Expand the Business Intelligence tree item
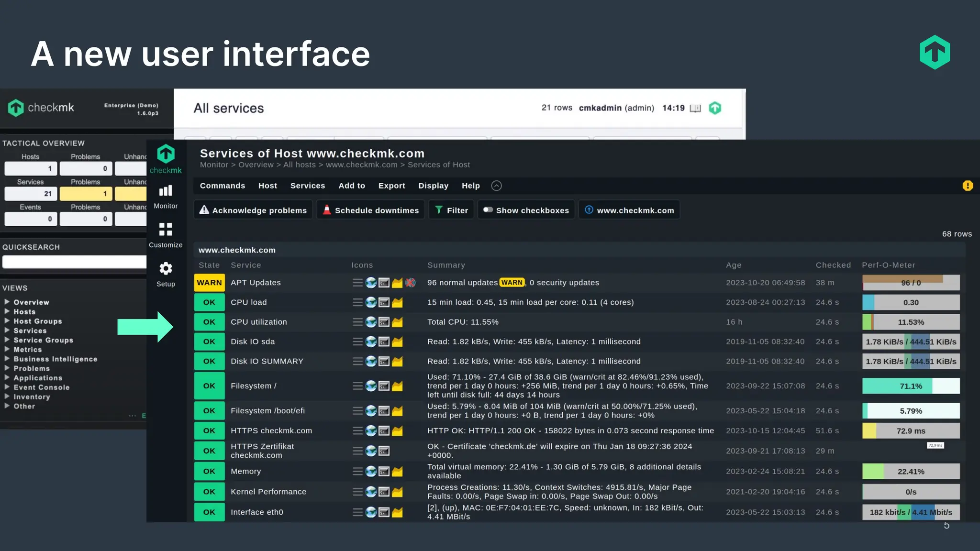This screenshot has width=980, height=551. tap(7, 359)
